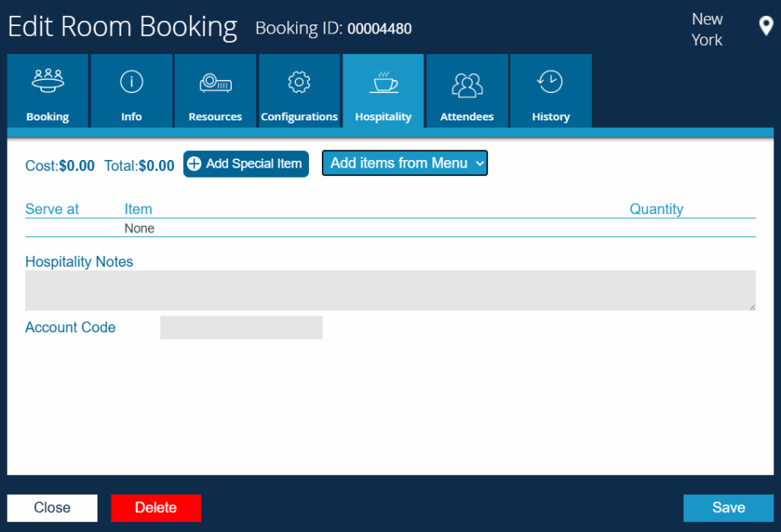The width and height of the screenshot is (781, 532).
Task: Expand the 'Add items from Menu' dropdown
Action: (404, 163)
